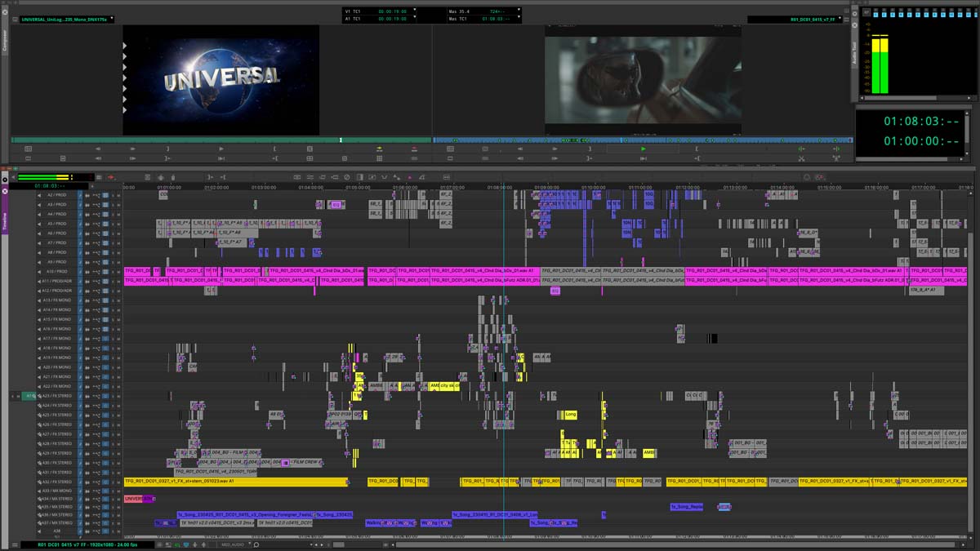Step back one frame in source monitor
980x551 pixels.
[x=98, y=149]
